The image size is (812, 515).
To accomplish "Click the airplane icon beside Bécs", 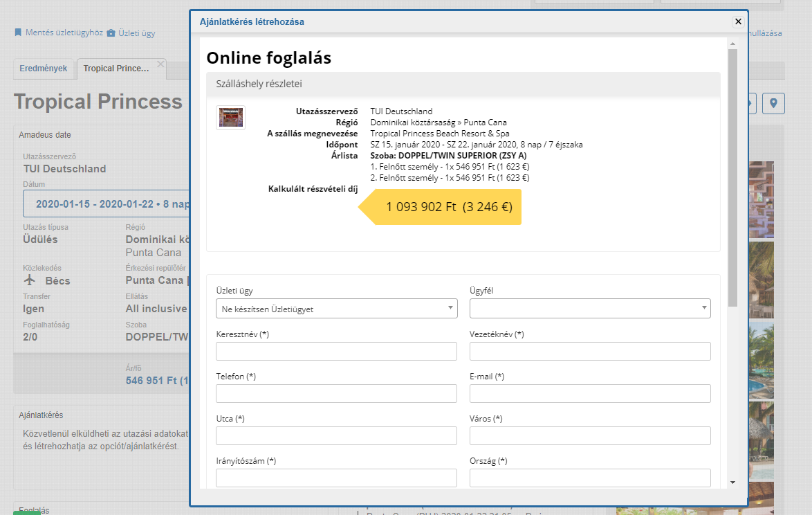I will (x=30, y=280).
